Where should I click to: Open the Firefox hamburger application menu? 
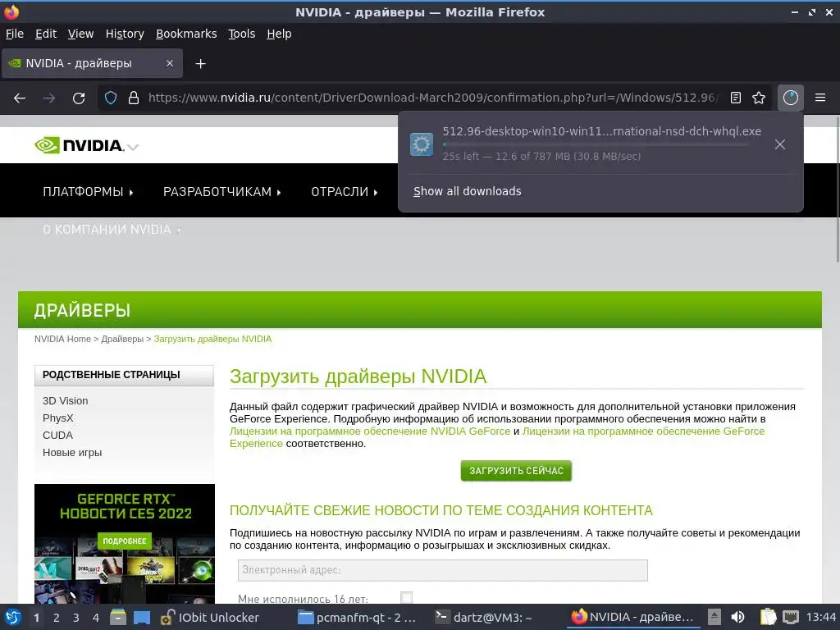pos(820,98)
